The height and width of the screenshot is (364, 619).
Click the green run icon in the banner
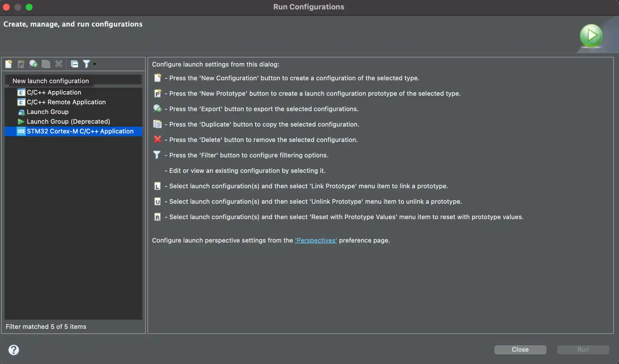point(591,35)
